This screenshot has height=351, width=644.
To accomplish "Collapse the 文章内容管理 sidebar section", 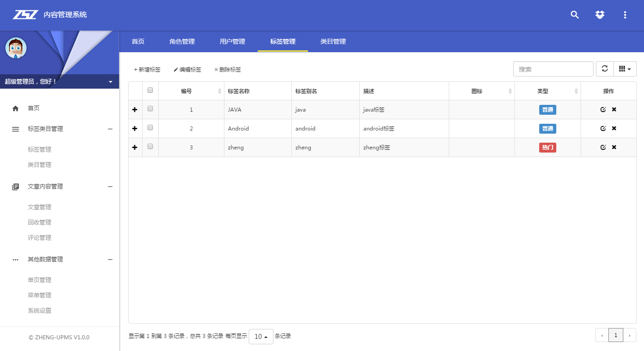I will click(110, 187).
